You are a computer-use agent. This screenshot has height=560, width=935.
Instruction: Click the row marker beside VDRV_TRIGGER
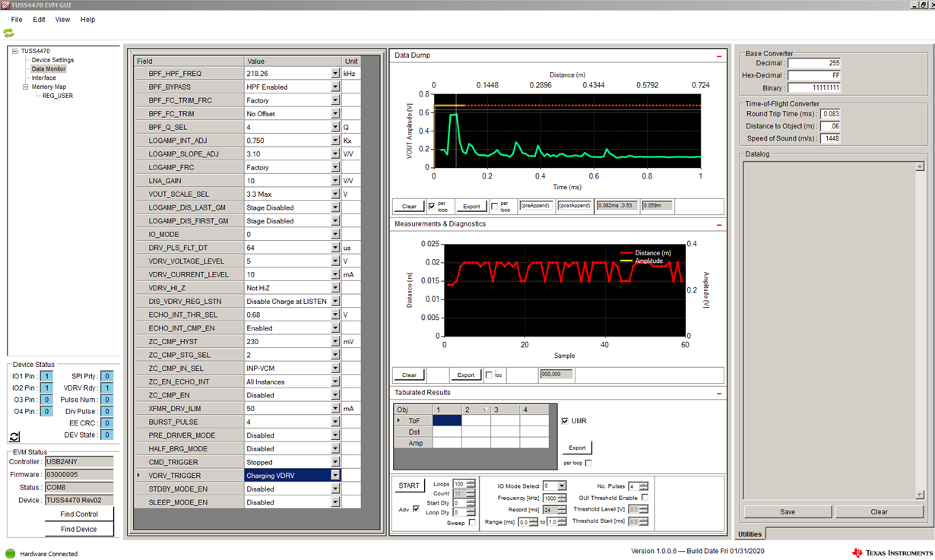(138, 476)
